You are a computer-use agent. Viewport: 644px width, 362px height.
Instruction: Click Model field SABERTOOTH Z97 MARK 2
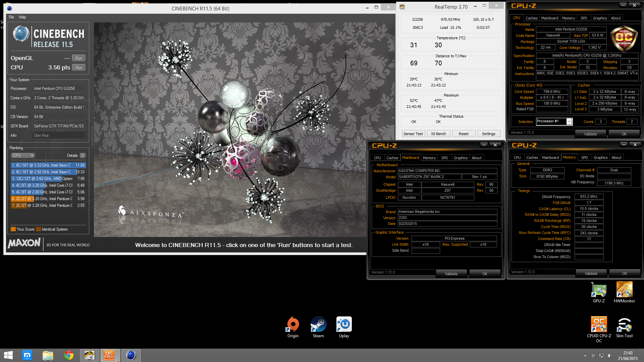tap(429, 177)
